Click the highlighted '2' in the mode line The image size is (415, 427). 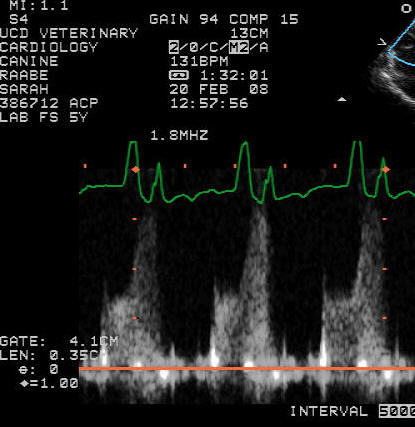point(174,47)
